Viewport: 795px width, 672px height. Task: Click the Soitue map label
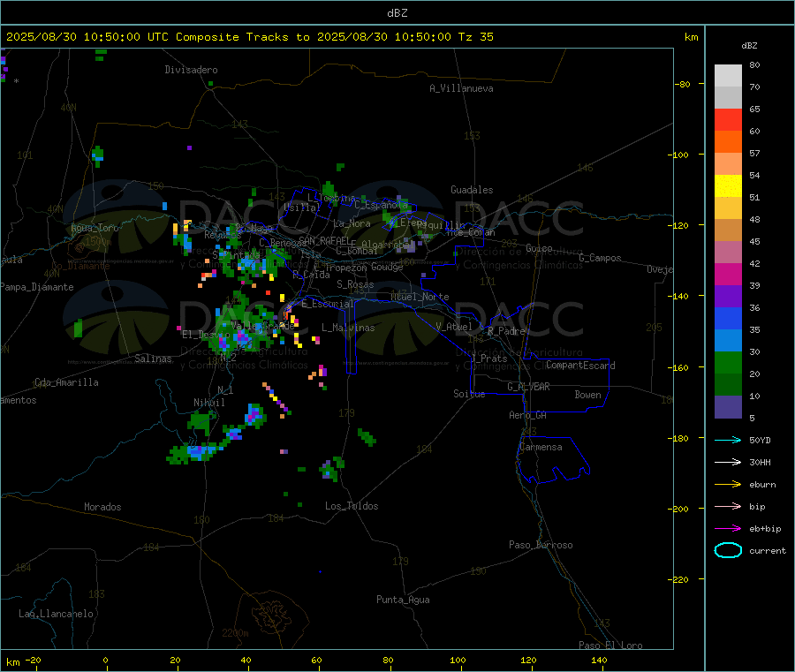pos(469,394)
